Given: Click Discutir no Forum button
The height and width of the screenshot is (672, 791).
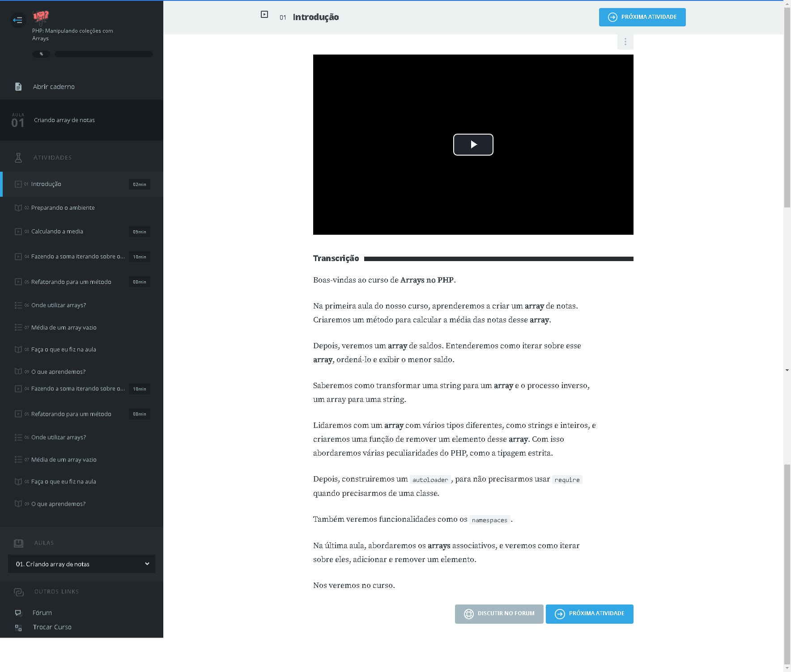Looking at the screenshot, I should (x=499, y=614).
